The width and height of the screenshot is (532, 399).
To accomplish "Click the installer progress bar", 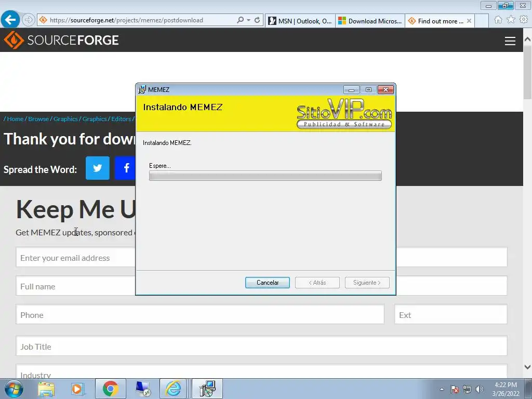I will click(x=265, y=176).
